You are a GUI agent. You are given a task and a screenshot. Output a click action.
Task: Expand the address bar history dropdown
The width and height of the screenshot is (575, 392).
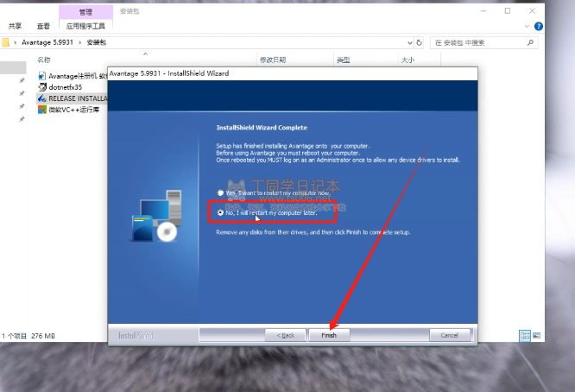click(408, 41)
